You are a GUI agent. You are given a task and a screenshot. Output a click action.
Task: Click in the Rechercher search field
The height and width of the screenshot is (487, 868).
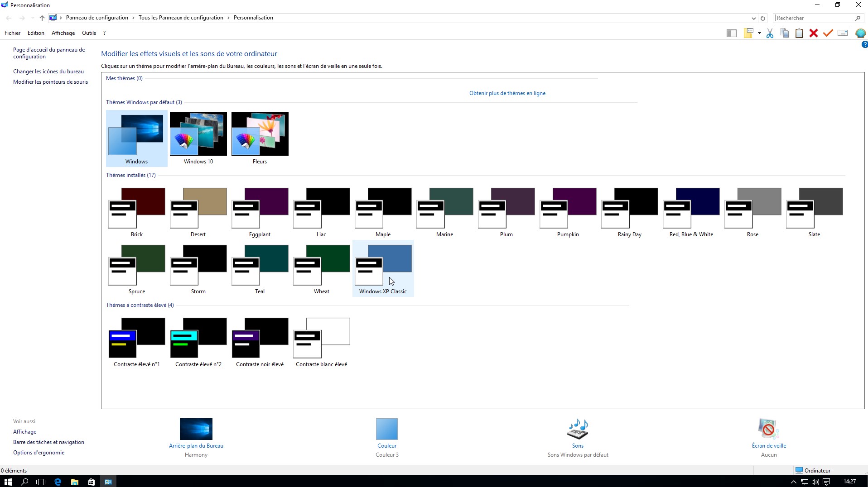point(814,18)
